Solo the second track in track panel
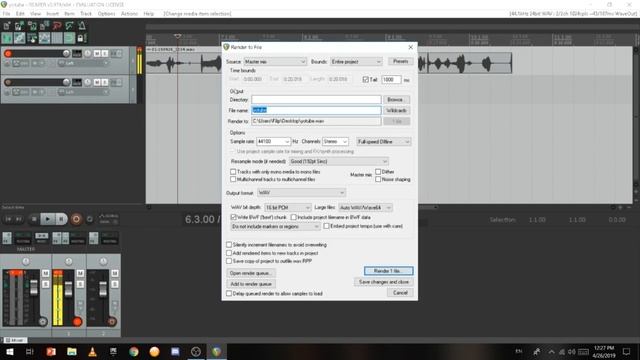Viewport: 640px width, 360px height. [105, 82]
